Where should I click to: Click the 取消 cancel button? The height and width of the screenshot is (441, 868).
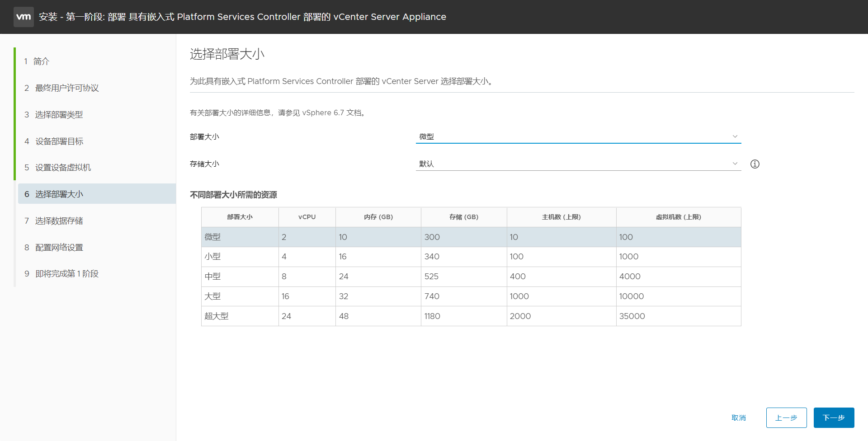click(739, 418)
